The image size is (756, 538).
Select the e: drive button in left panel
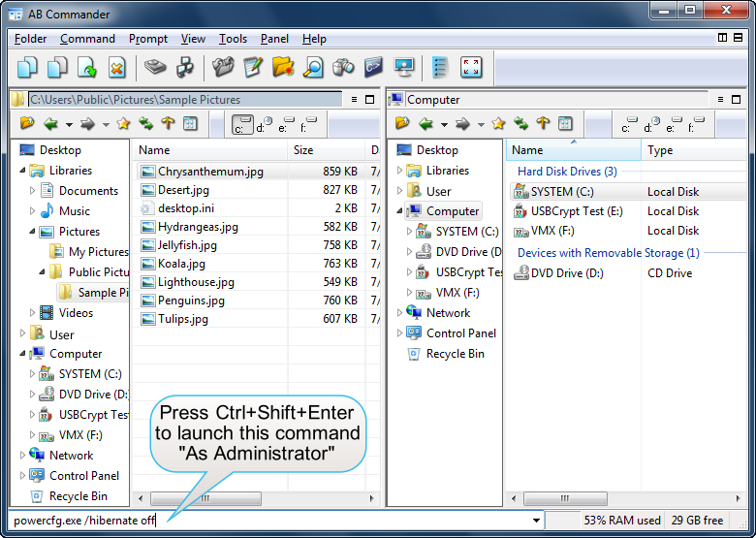pyautogui.click(x=286, y=124)
